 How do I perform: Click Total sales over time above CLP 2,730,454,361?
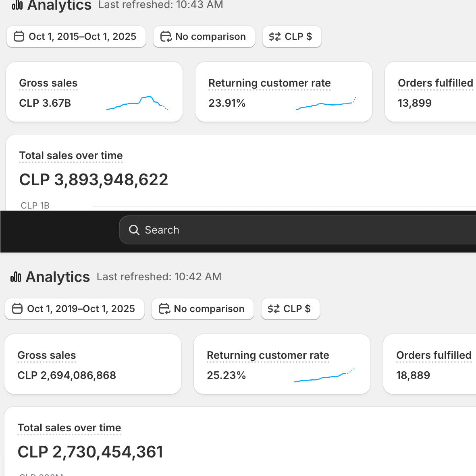pos(69,428)
